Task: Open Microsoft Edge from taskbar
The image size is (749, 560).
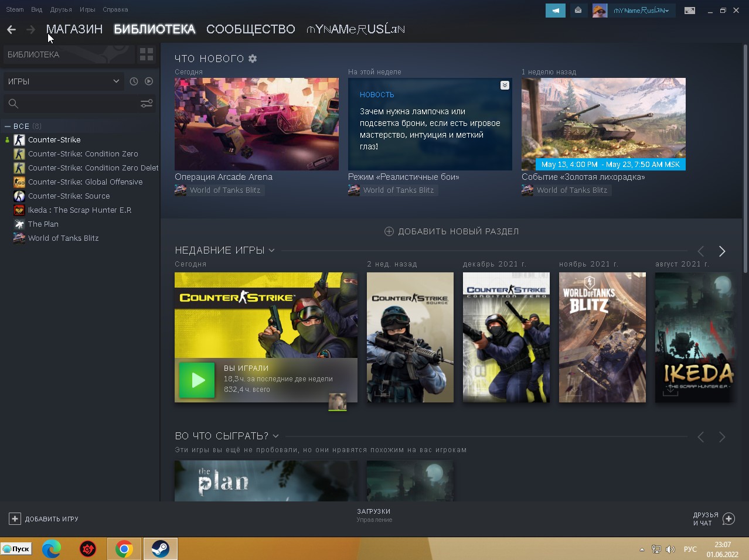Action: tap(52, 549)
